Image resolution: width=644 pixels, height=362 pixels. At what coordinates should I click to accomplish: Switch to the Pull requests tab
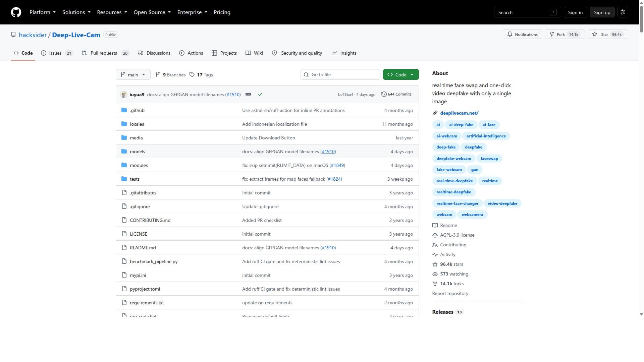(105, 53)
